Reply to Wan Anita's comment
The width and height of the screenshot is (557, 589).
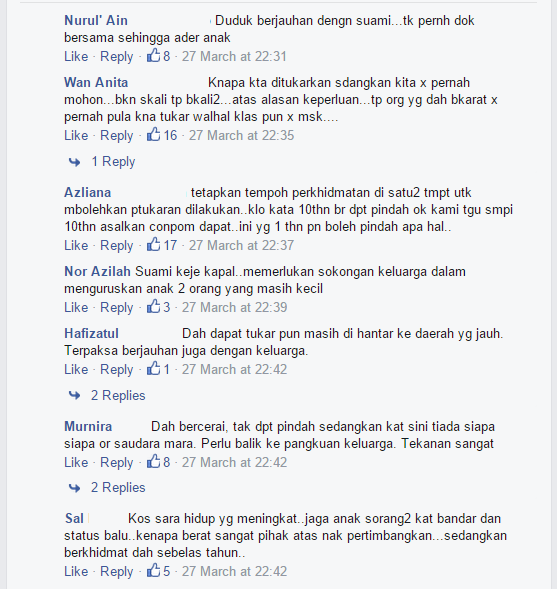116,136
